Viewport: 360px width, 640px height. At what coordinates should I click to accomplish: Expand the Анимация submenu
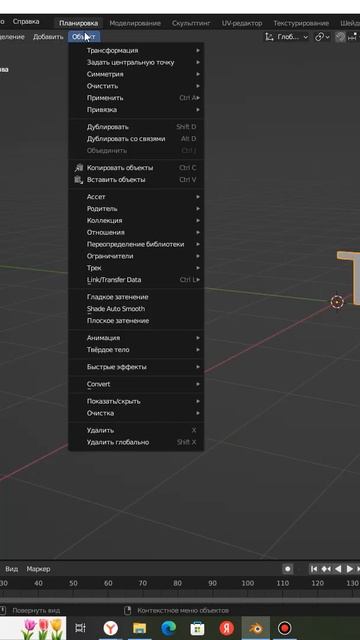(x=136, y=338)
